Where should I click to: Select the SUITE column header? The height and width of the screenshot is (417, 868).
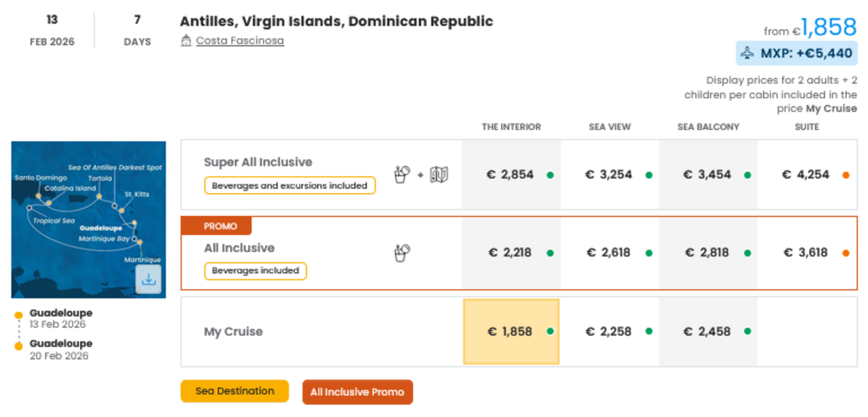(807, 127)
